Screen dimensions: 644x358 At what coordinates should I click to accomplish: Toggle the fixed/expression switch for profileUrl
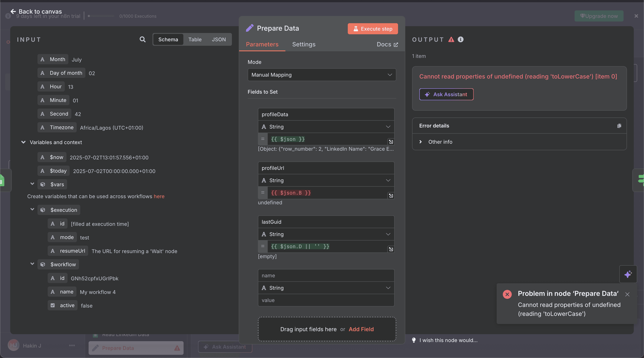tap(263, 193)
